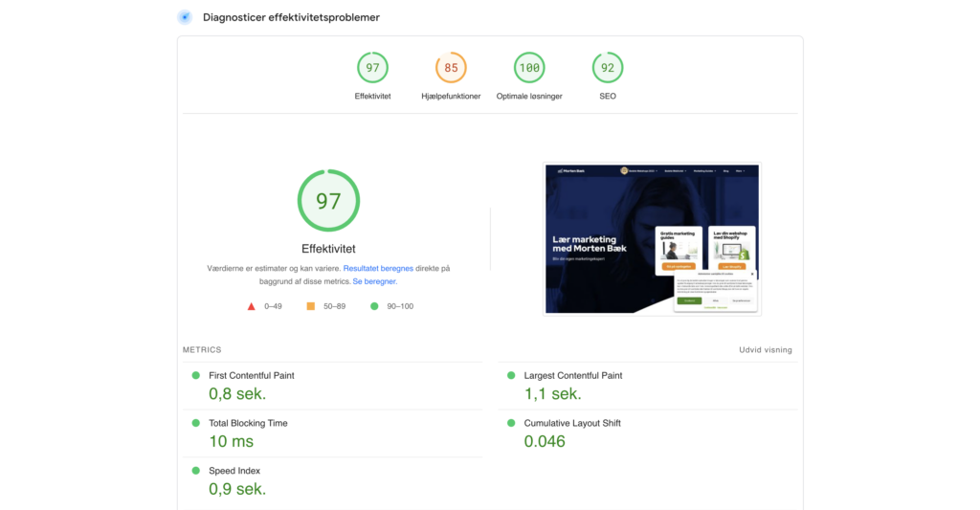Click the 'Hjælpefunktioner' category label
The image size is (980, 510).
451,97
